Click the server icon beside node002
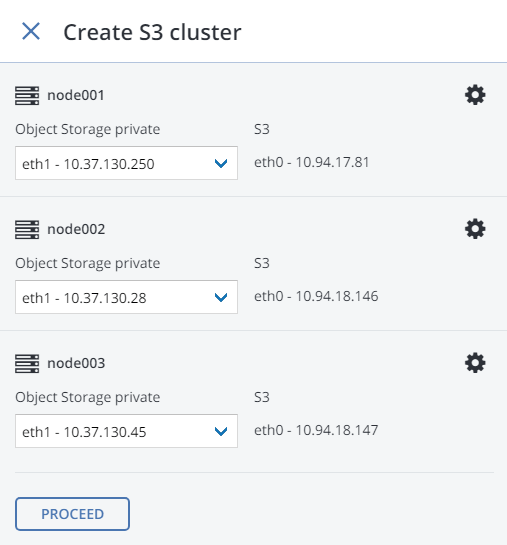Viewport: 507px width, 545px height. (27, 230)
